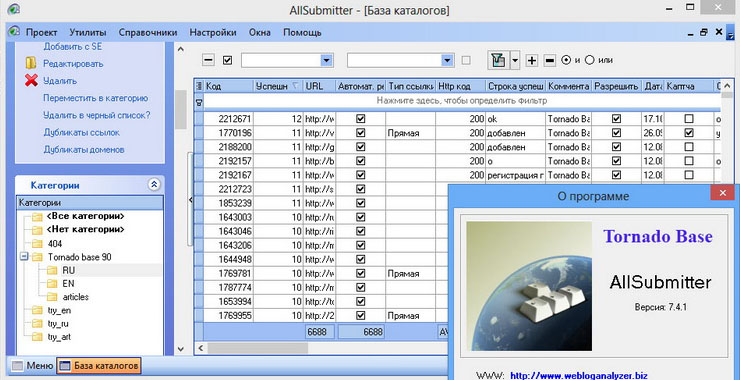Select the try_art folder
Screen dimensions: 740x380
[x=59, y=337]
